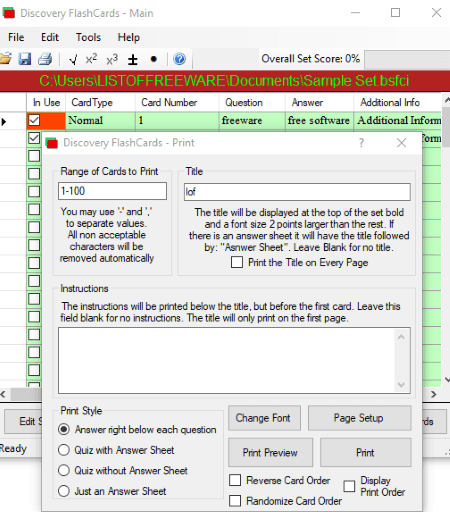Enable Print the Title on Every Page

click(237, 262)
